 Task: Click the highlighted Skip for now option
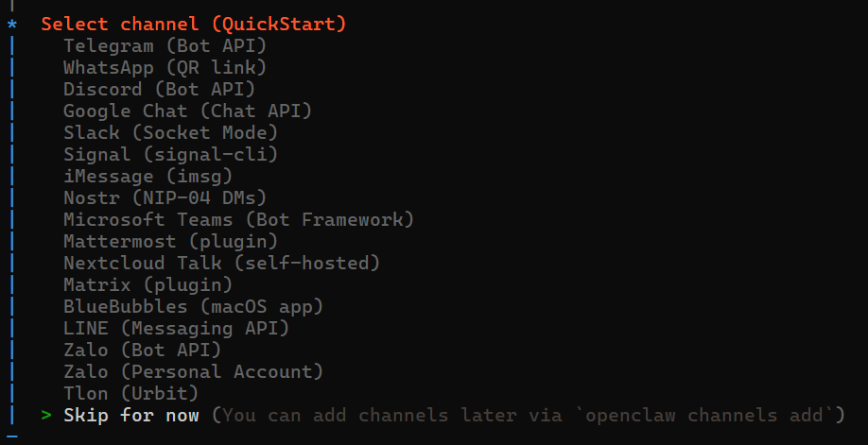coord(131,415)
